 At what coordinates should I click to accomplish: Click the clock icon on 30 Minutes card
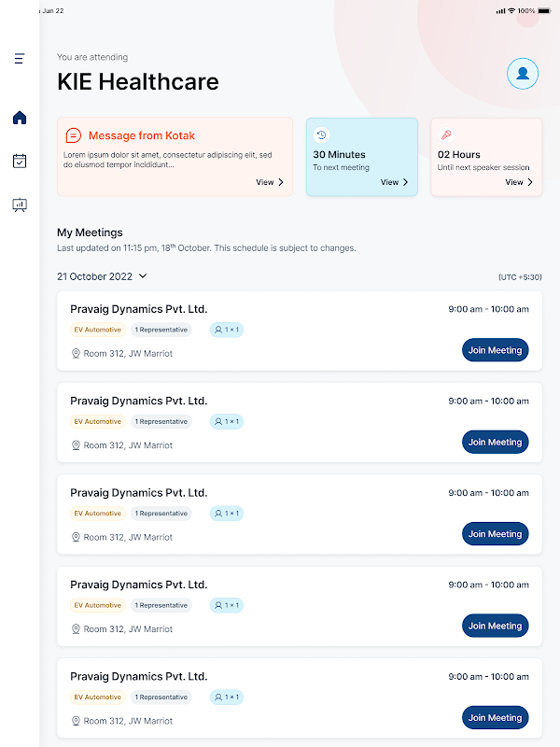(322, 134)
